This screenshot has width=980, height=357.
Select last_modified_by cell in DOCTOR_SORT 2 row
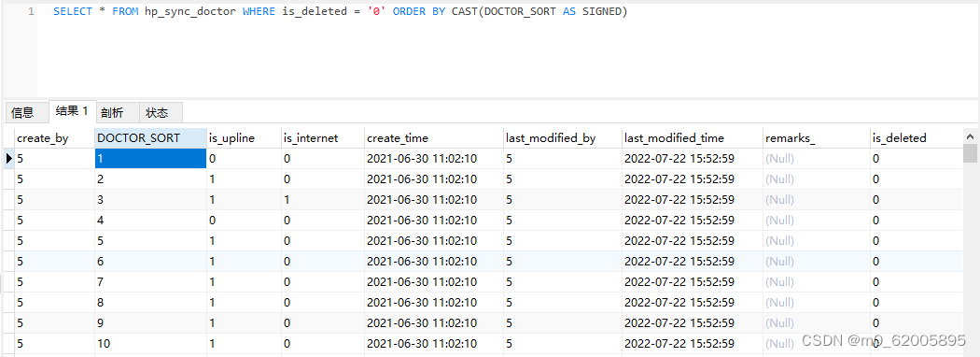point(563,179)
